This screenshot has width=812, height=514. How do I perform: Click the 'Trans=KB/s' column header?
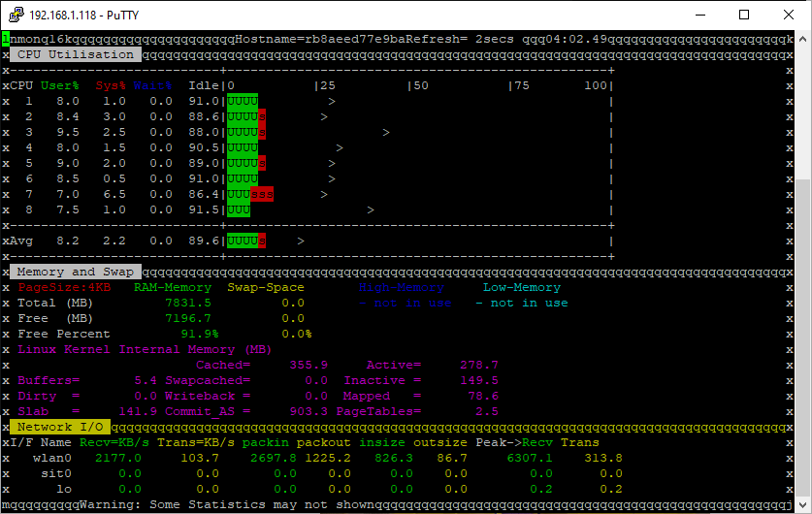(x=196, y=442)
